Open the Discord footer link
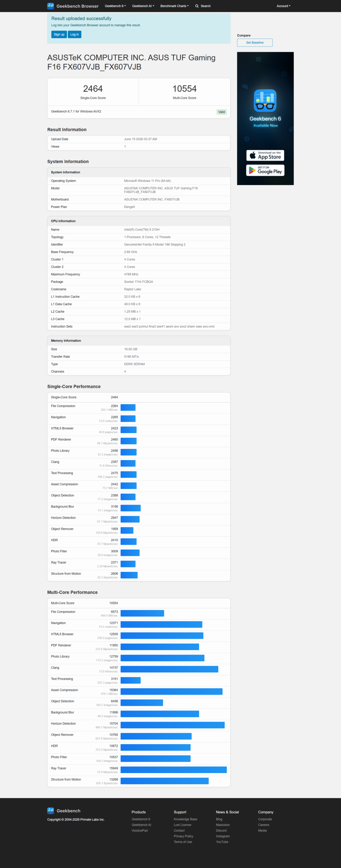 pos(221,831)
